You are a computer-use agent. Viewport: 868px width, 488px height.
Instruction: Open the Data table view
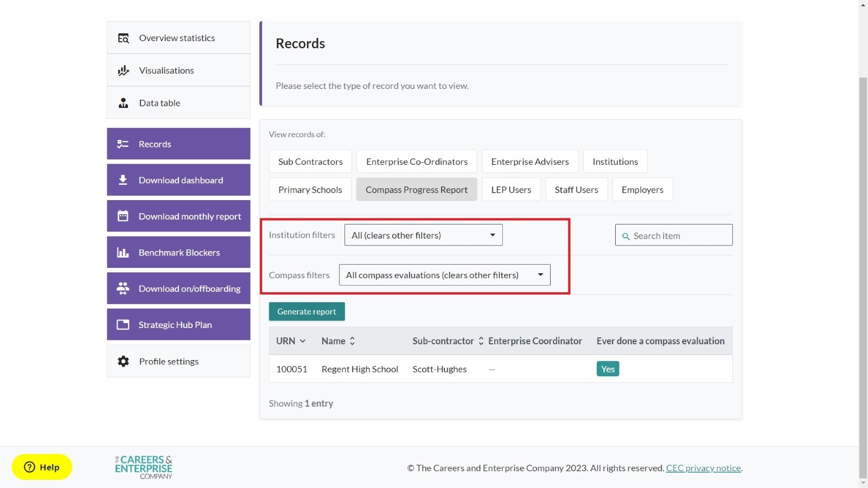pos(178,102)
